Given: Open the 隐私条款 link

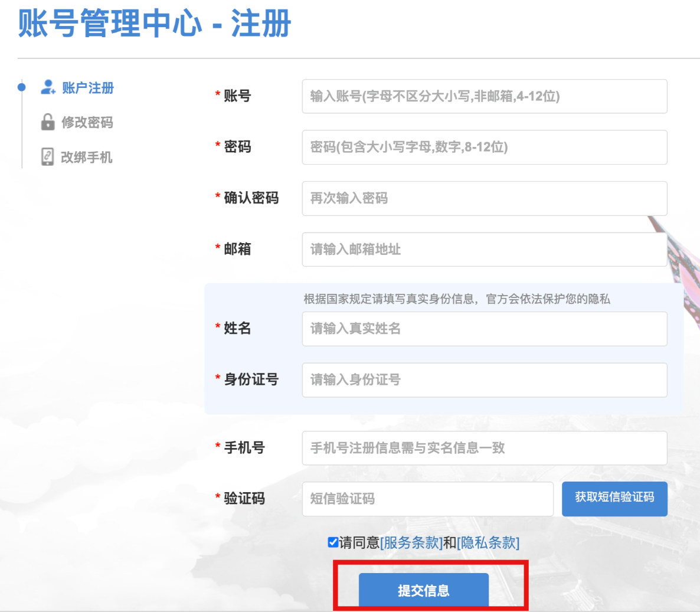Looking at the screenshot, I should pos(488,543).
